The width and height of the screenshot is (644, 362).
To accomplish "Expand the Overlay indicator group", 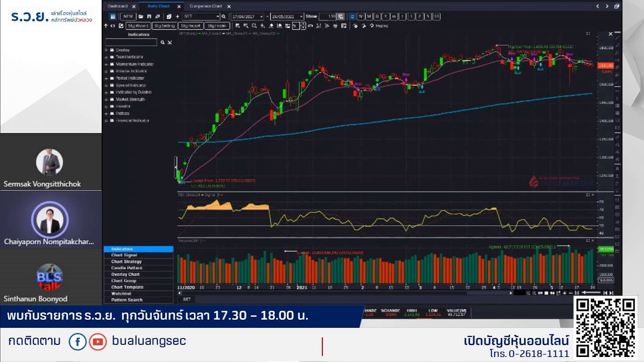I will 106,50.
